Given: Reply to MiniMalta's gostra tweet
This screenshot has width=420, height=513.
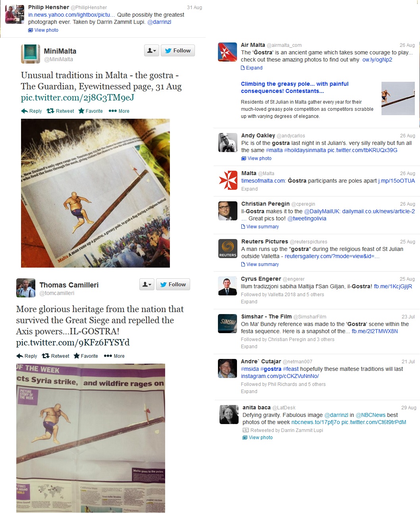Looking at the screenshot, I should [31, 111].
